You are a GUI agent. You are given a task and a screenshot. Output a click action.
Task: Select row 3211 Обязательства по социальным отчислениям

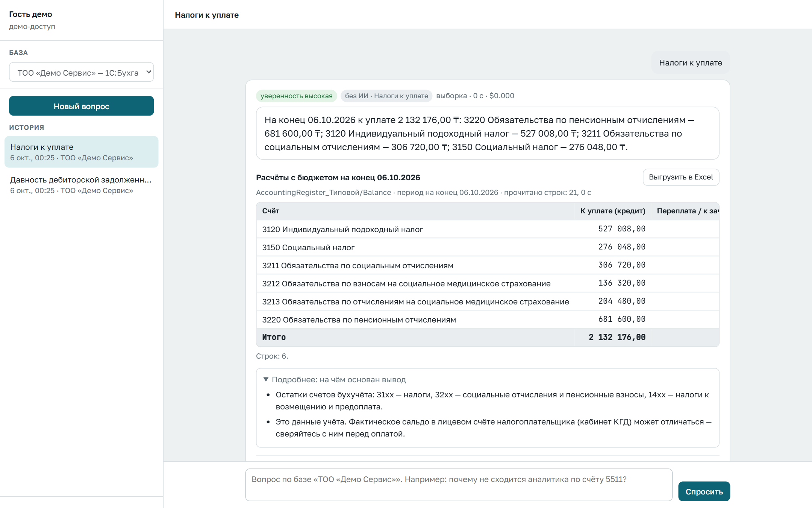(488, 265)
